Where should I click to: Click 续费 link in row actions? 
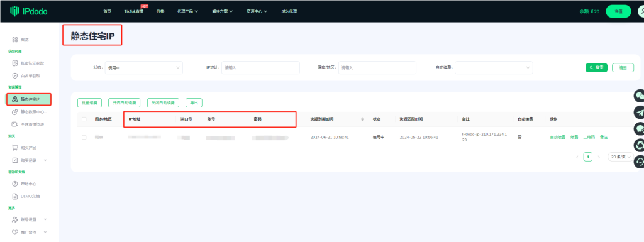click(574, 137)
